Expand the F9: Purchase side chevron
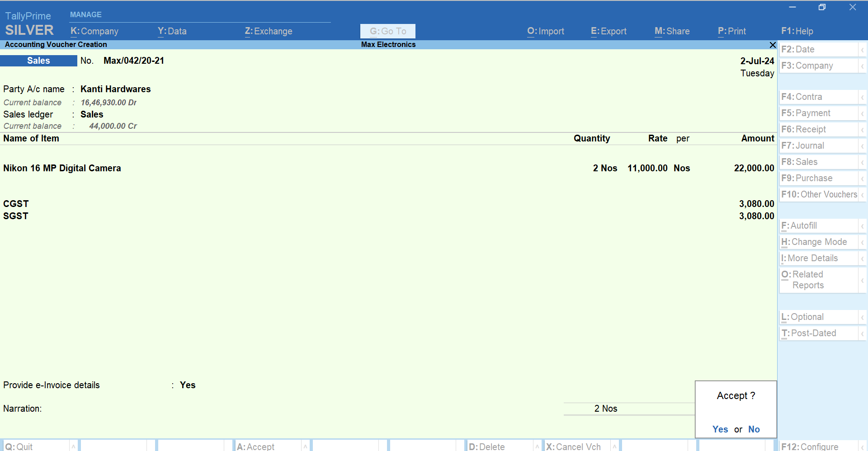 pyautogui.click(x=863, y=179)
